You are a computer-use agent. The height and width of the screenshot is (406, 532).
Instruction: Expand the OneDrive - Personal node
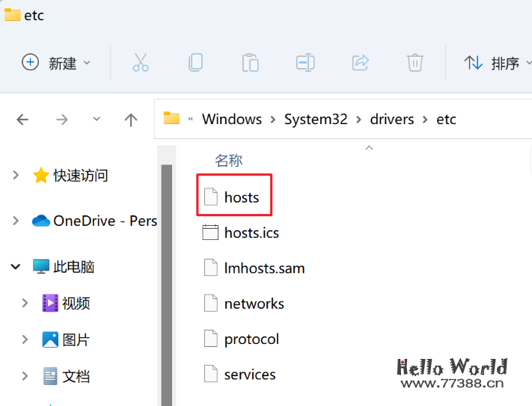[x=16, y=221]
